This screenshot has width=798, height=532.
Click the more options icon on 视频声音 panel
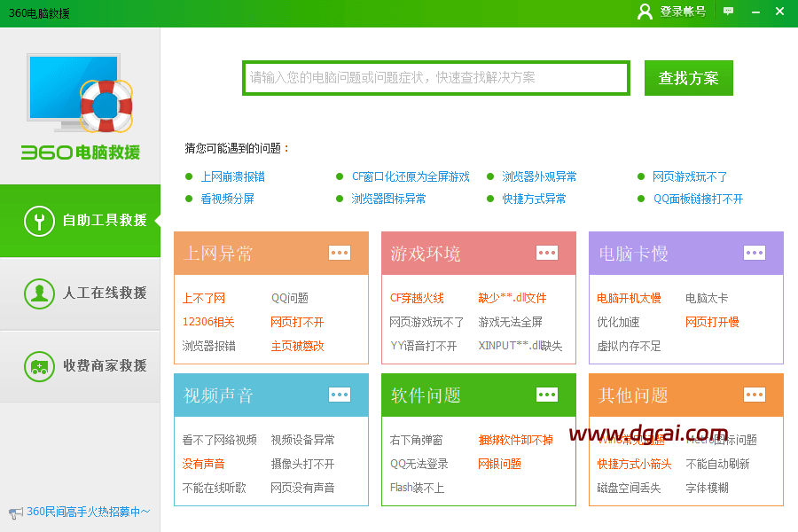point(340,395)
